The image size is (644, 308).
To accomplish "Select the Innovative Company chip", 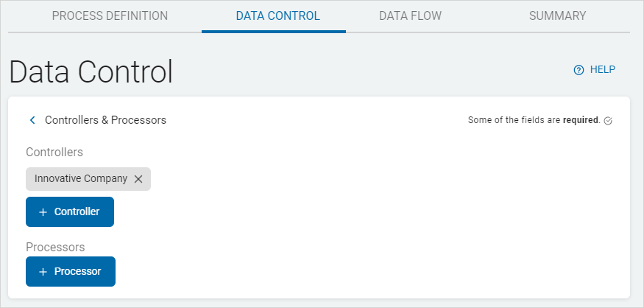I will pos(81,179).
